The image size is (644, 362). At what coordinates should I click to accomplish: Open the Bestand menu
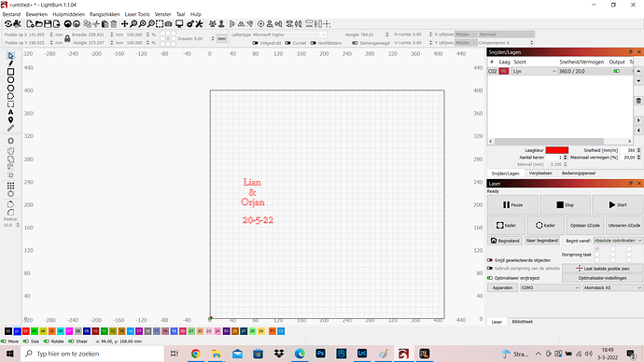coord(11,14)
